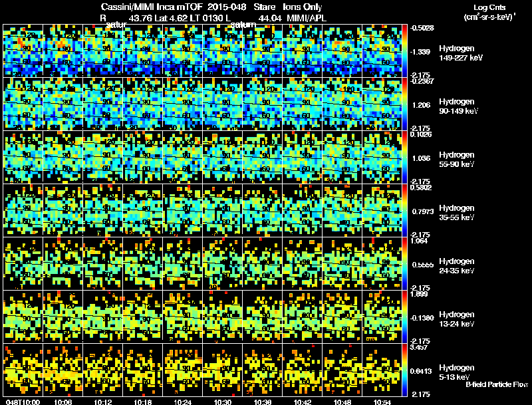Click the '10:06' time axis label

pos(63,402)
